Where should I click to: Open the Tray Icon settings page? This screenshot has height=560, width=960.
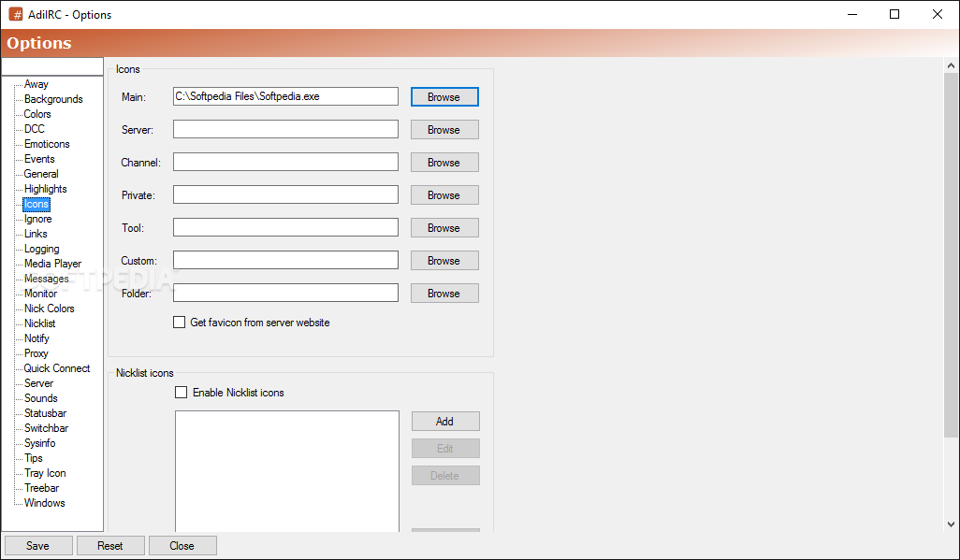click(x=45, y=473)
